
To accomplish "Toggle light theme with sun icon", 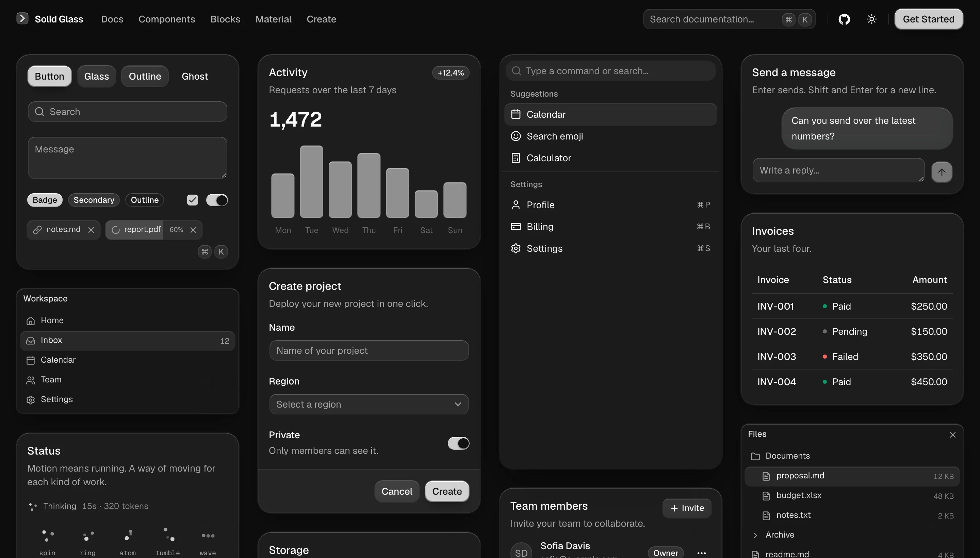I will coord(871,19).
